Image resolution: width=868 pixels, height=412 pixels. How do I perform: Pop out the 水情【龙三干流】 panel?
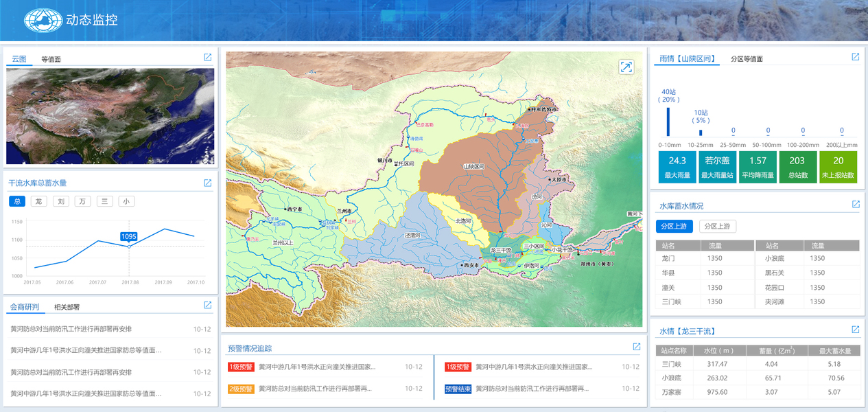pos(856,330)
